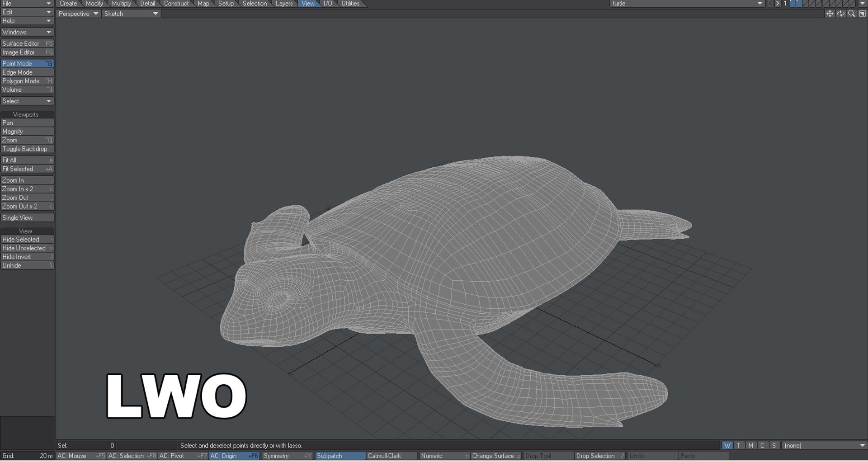Go to next layer bank arrow

tap(778, 4)
